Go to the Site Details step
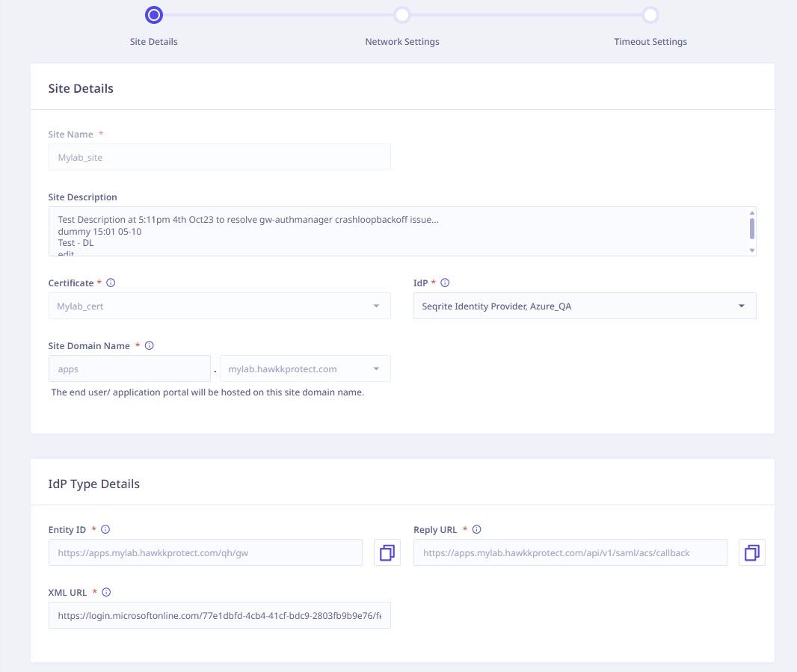Image resolution: width=797 pixels, height=672 pixels. pos(153,42)
